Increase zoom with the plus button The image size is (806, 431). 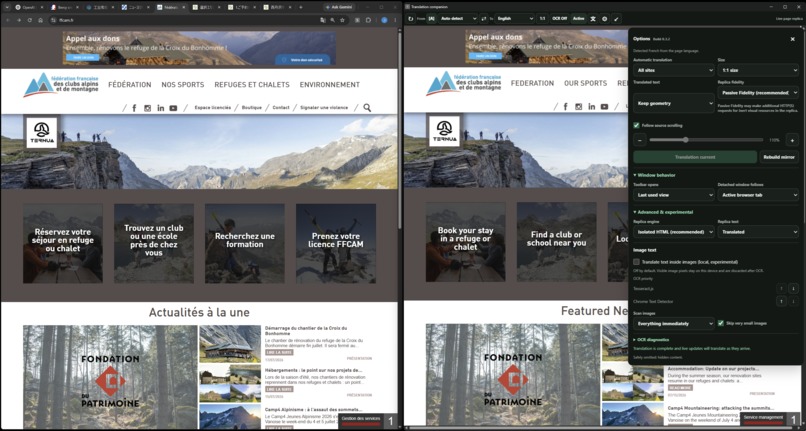pyautogui.click(x=792, y=139)
